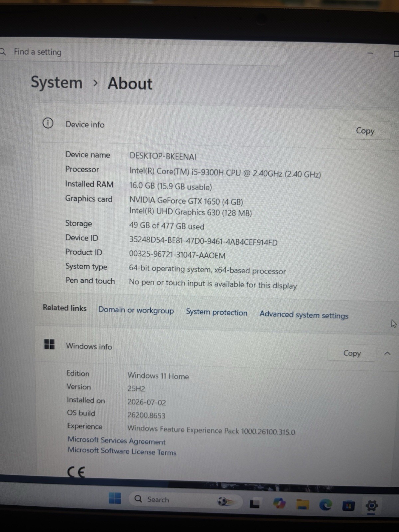Image resolution: width=399 pixels, height=532 pixels.
Task: Copy the Device info details
Action: pyautogui.click(x=365, y=131)
